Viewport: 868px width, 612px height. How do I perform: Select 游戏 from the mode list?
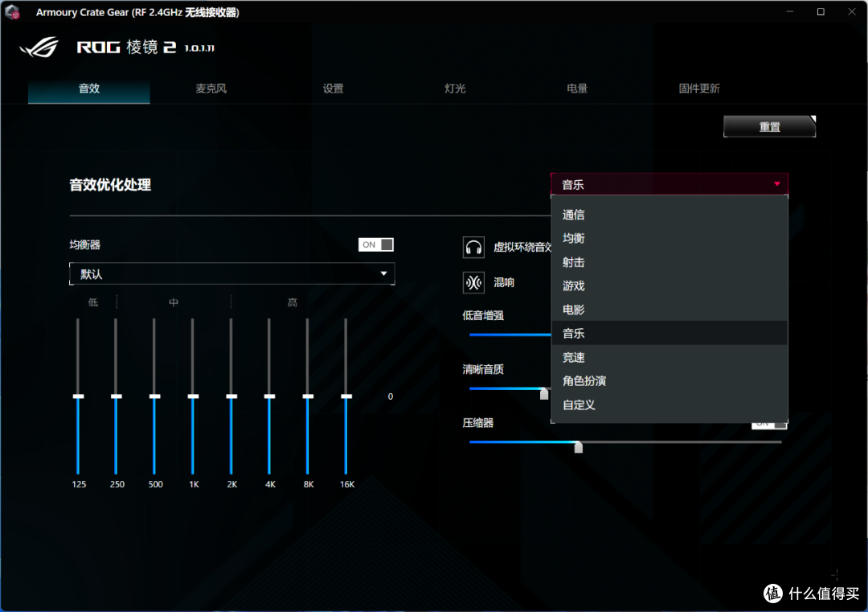[669, 285]
